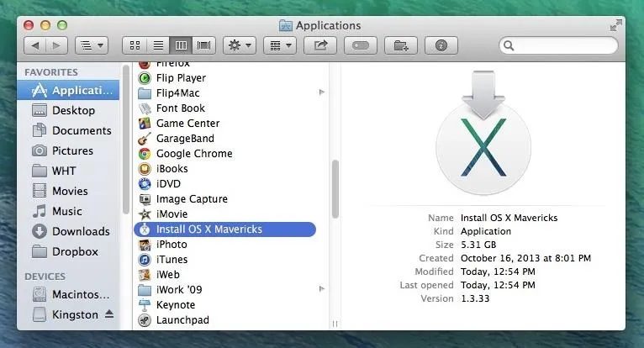Select the iWeb app icon
Image resolution: width=644 pixels, height=348 pixels.
[x=145, y=275]
